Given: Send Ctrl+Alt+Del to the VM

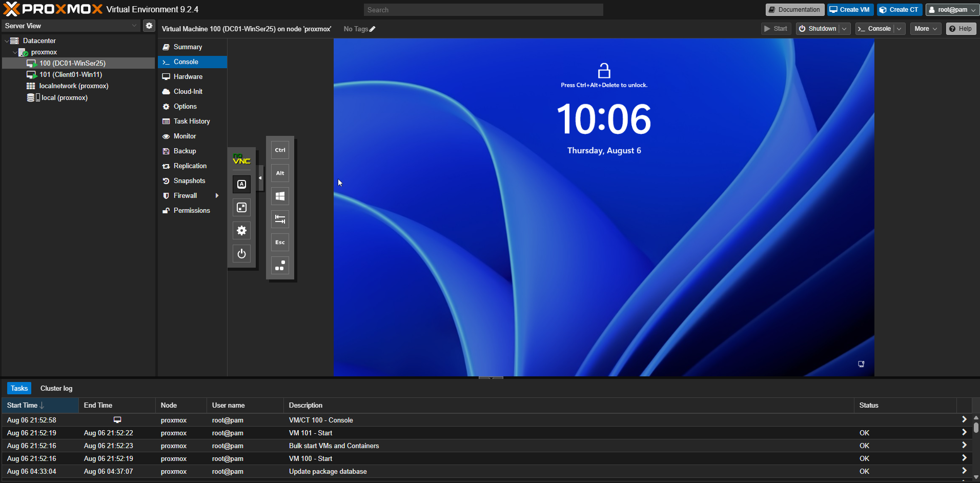Looking at the screenshot, I should 280,266.
